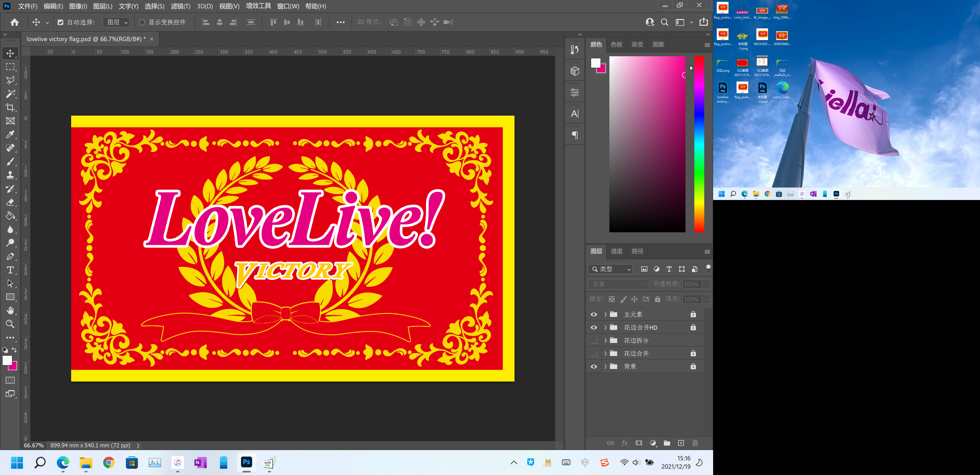Open the opacity percentage dropdown arrow
The width and height of the screenshot is (980, 475).
point(707,284)
